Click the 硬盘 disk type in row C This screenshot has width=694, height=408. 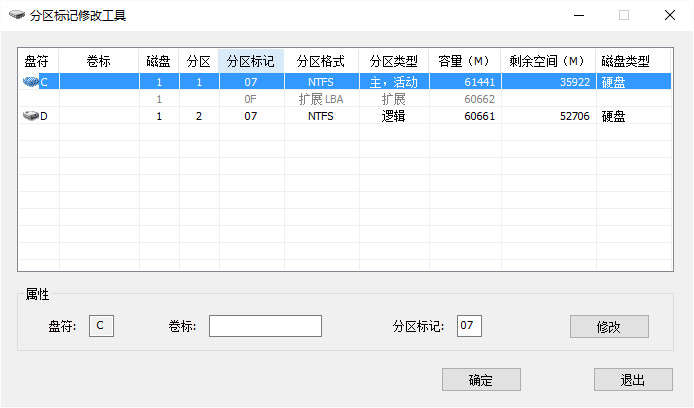613,82
